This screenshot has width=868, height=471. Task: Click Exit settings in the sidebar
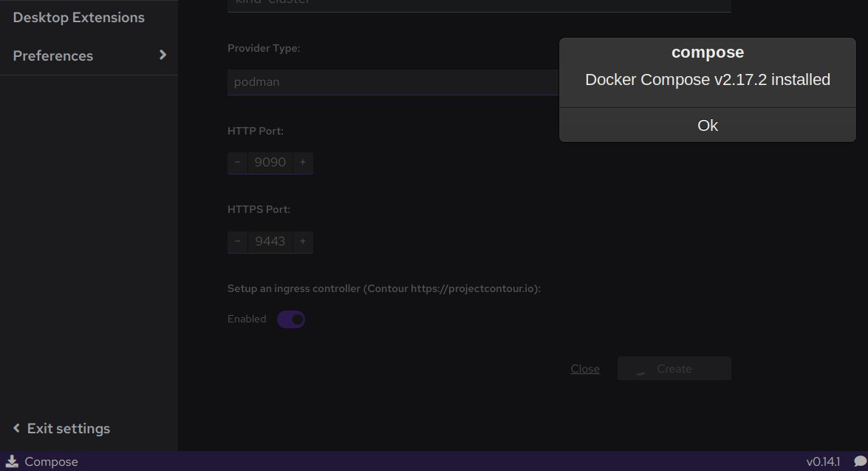(68, 428)
